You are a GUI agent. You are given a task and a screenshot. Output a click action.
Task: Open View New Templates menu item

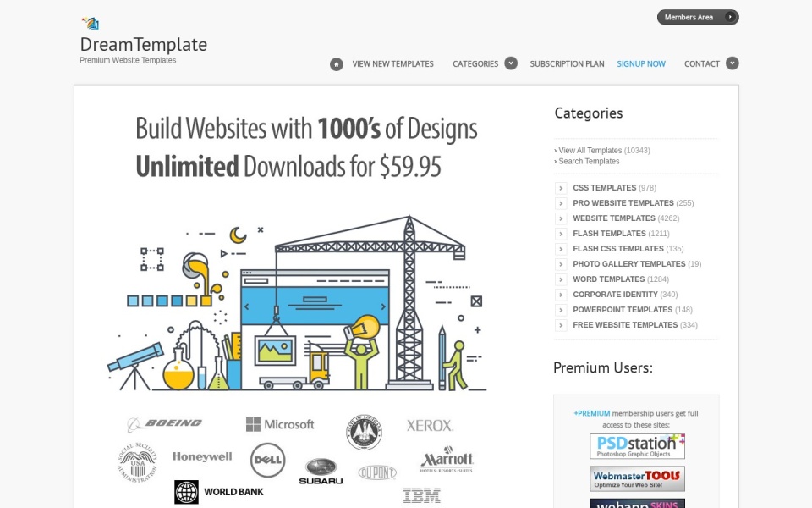coord(393,64)
